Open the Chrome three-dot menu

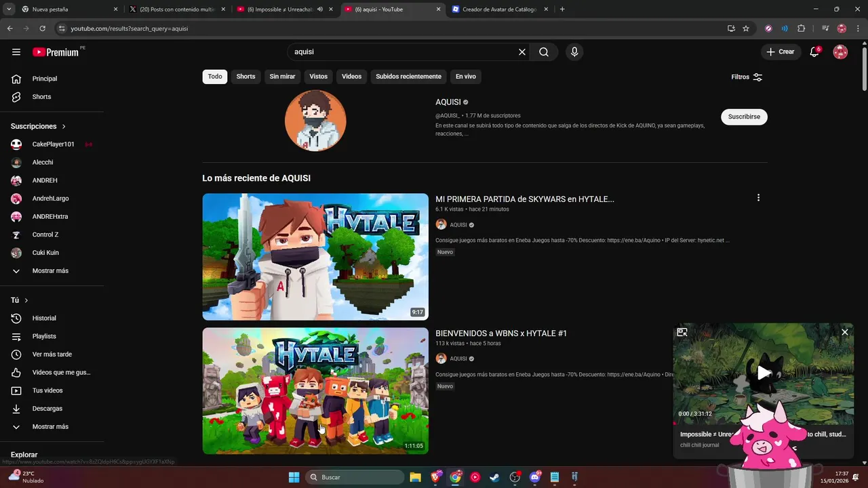pos(857,28)
